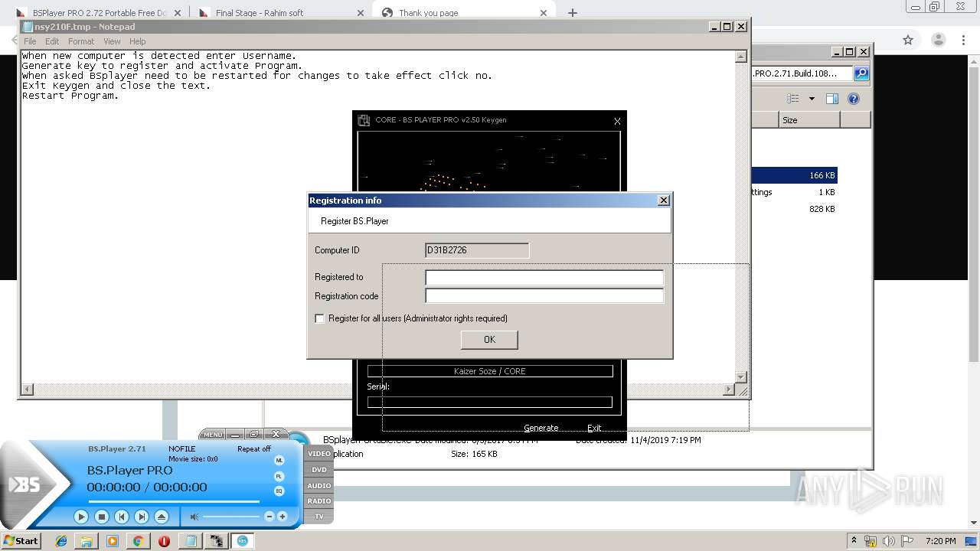Open the Notepad Help menu

137,41
